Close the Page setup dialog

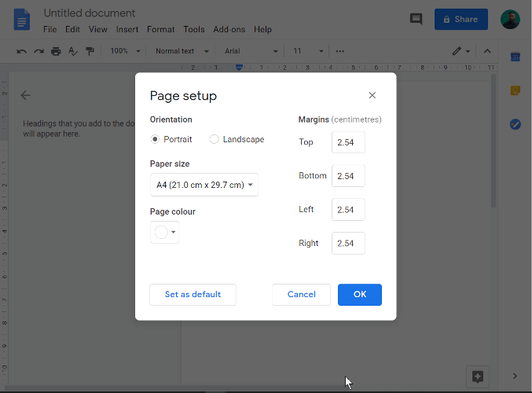coord(372,95)
